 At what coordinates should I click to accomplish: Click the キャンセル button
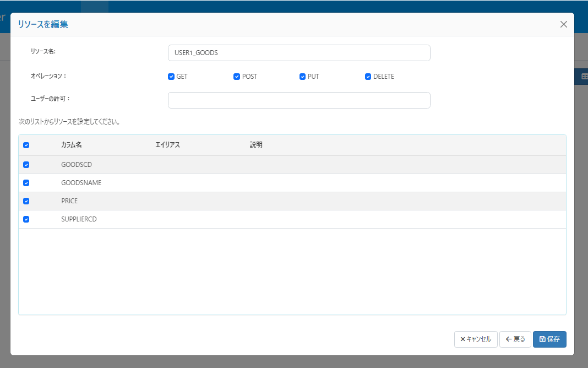tap(476, 339)
